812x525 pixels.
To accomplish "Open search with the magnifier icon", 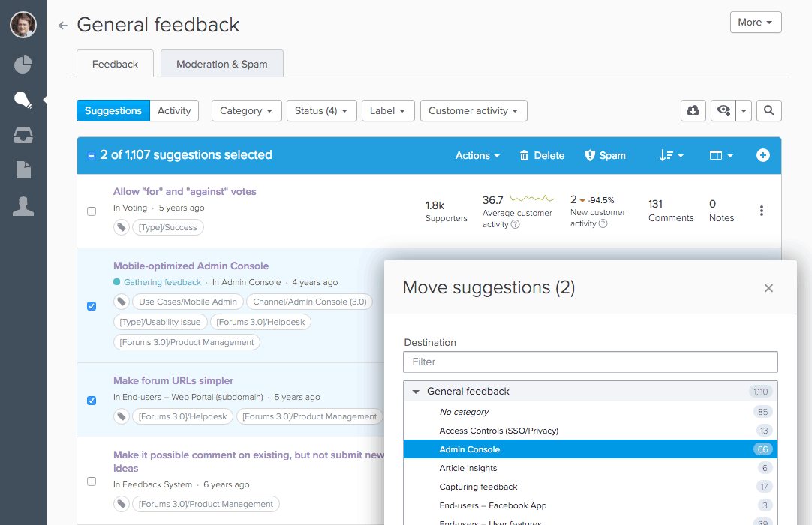I will 768,110.
